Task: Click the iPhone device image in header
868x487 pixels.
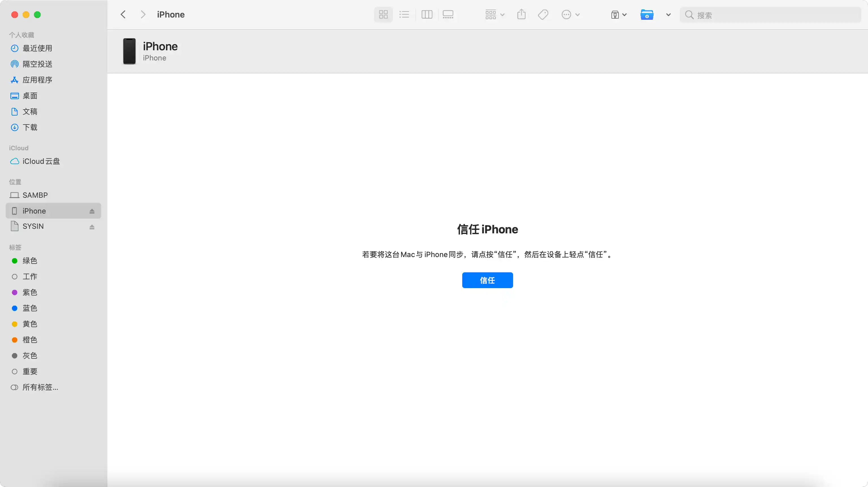Action: (x=129, y=51)
